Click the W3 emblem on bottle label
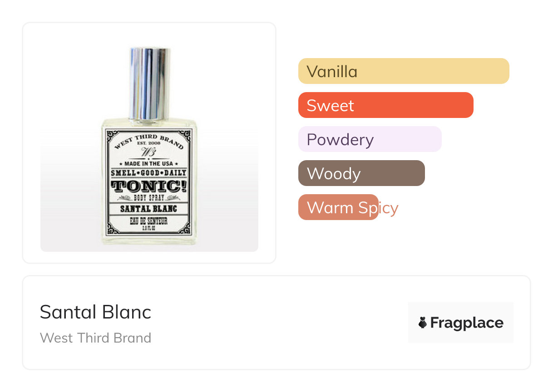This screenshot has width=553, height=392. 148,152
